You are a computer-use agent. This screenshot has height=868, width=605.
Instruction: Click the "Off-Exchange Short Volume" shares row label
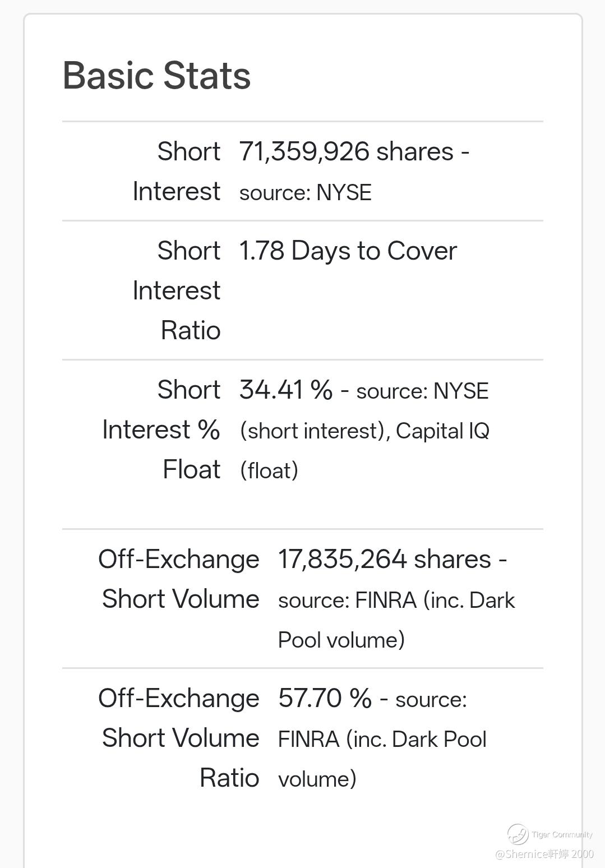pos(179,579)
